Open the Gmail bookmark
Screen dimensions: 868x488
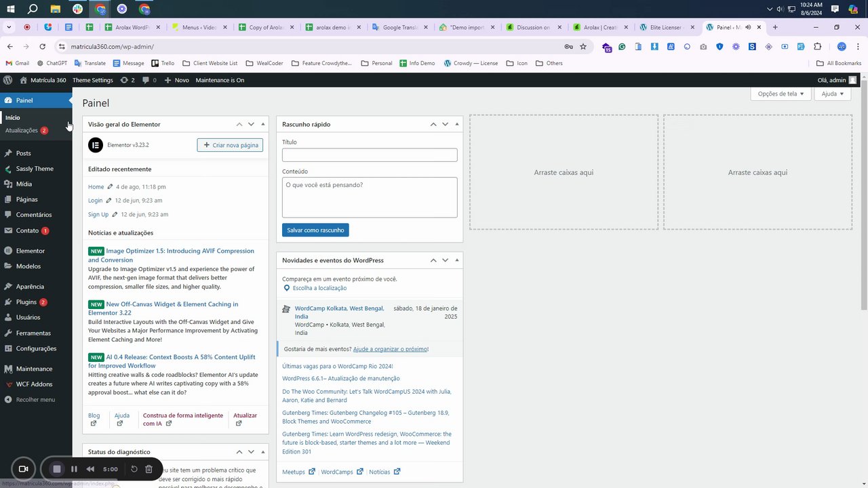tap(18, 63)
